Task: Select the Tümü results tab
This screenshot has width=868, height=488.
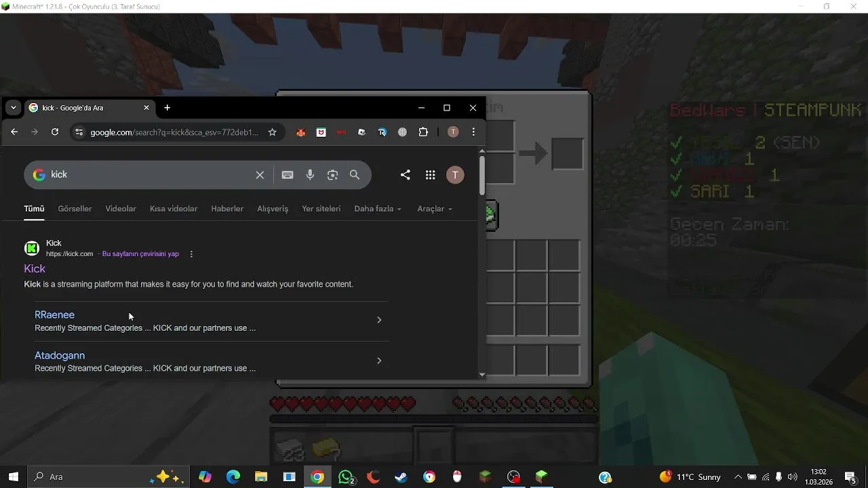Action: click(x=34, y=209)
